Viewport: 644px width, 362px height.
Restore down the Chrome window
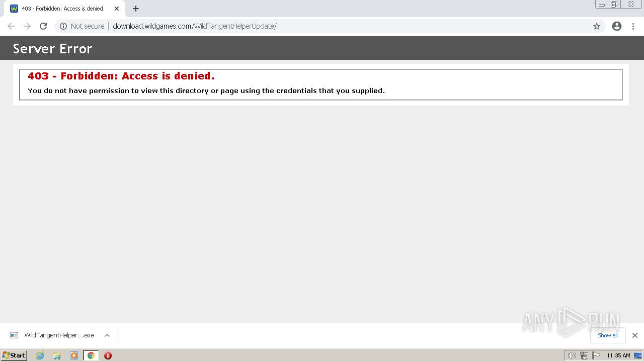coord(614,5)
